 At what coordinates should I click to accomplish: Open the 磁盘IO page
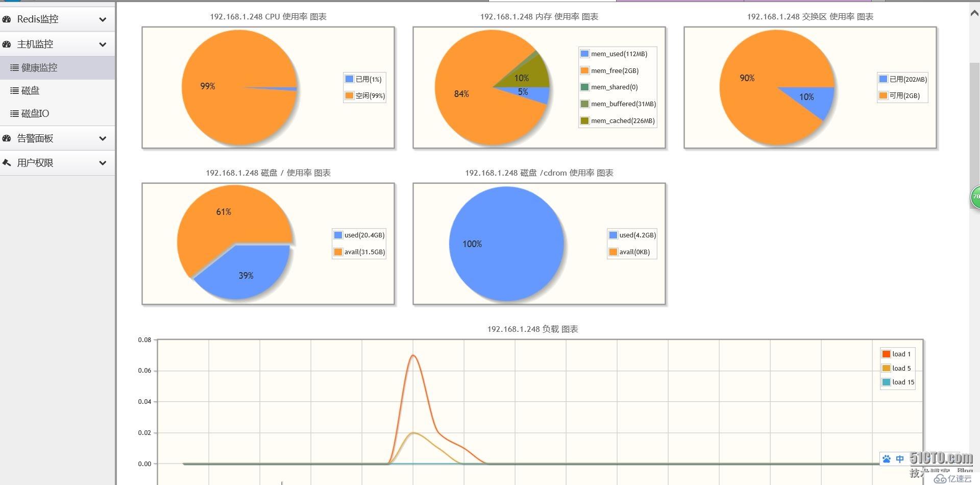point(58,113)
